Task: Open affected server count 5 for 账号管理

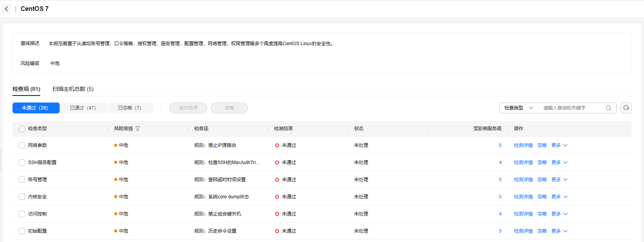Action: pos(500,180)
